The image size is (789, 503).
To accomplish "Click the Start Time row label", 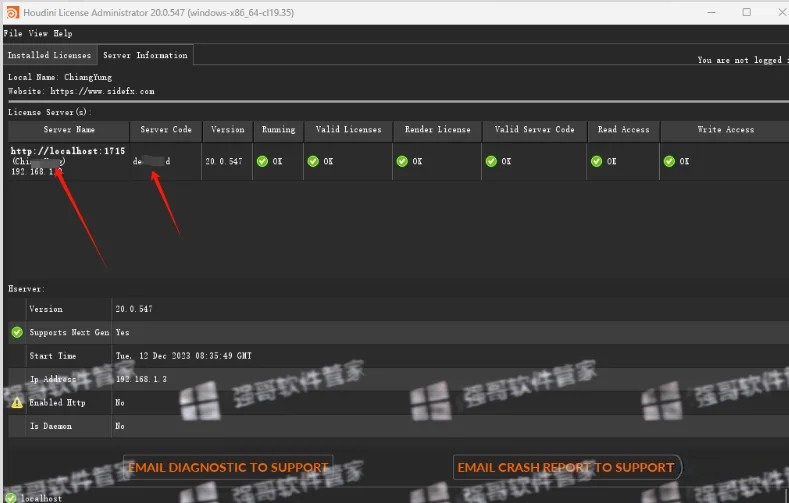I will (x=53, y=356).
